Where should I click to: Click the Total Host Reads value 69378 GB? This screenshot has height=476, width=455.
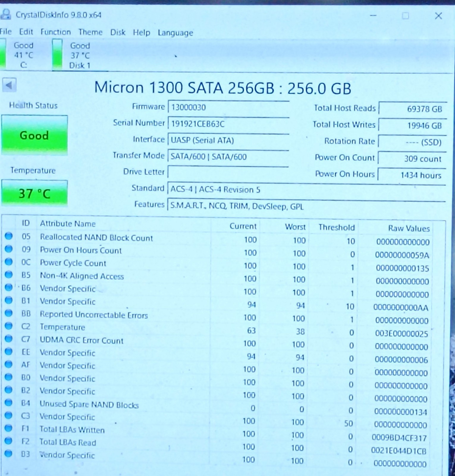(412, 109)
